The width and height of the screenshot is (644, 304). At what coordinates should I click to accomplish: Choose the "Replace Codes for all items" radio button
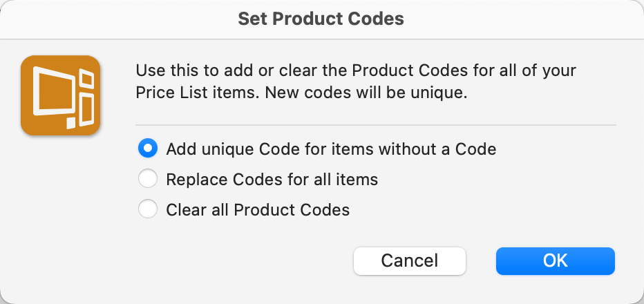coord(147,180)
